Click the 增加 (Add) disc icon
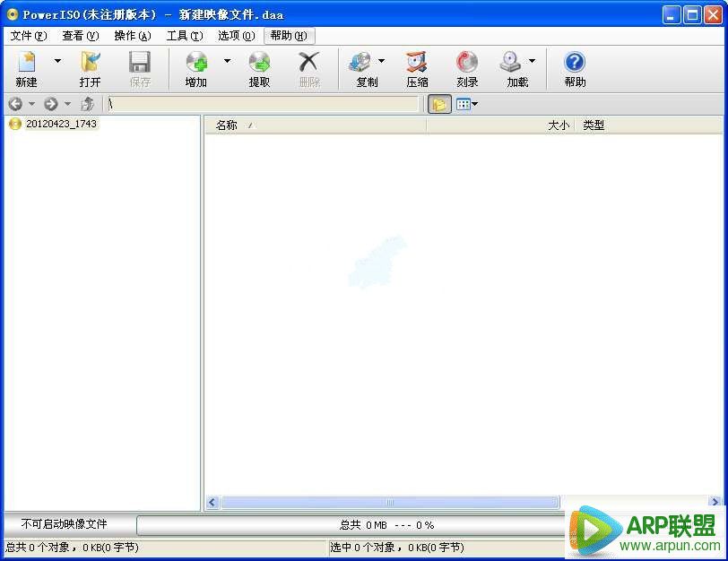Image resolution: width=728 pixels, height=561 pixels. tap(196, 62)
